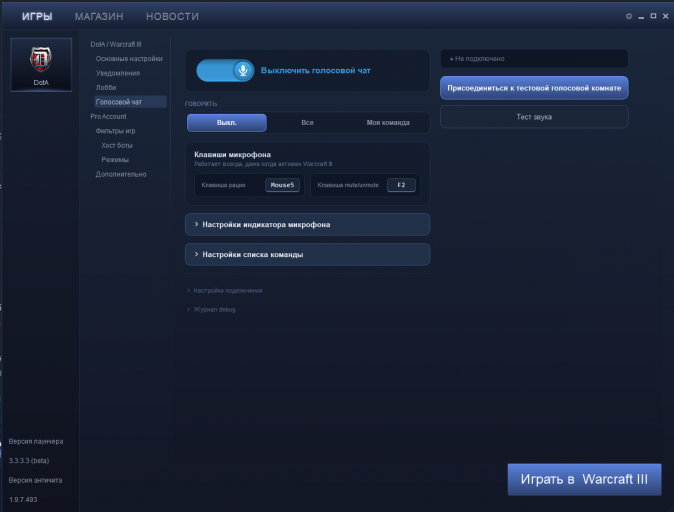
Task: Open launcher settings gear icon
Action: [x=629, y=16]
